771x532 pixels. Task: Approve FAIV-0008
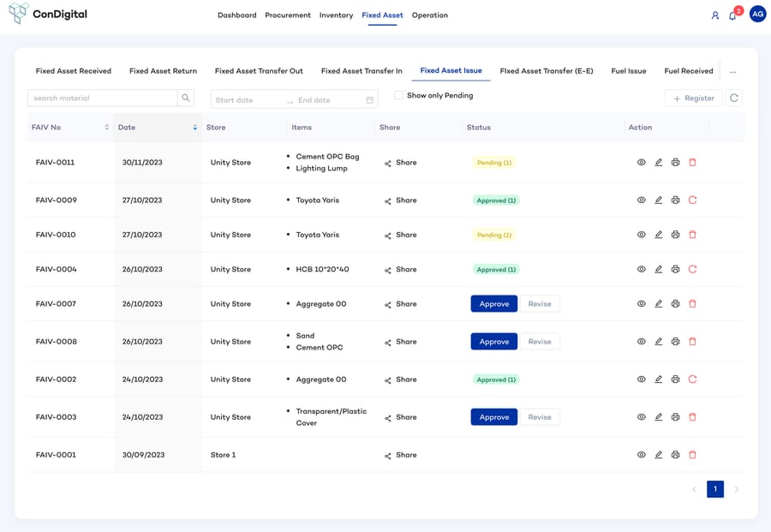[494, 341]
